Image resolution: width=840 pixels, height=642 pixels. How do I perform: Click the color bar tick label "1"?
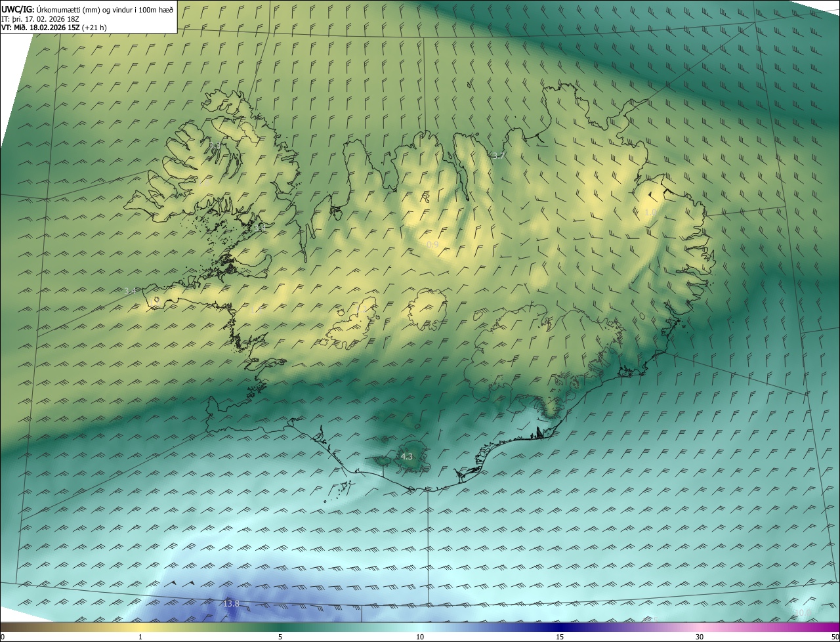pyautogui.click(x=140, y=637)
